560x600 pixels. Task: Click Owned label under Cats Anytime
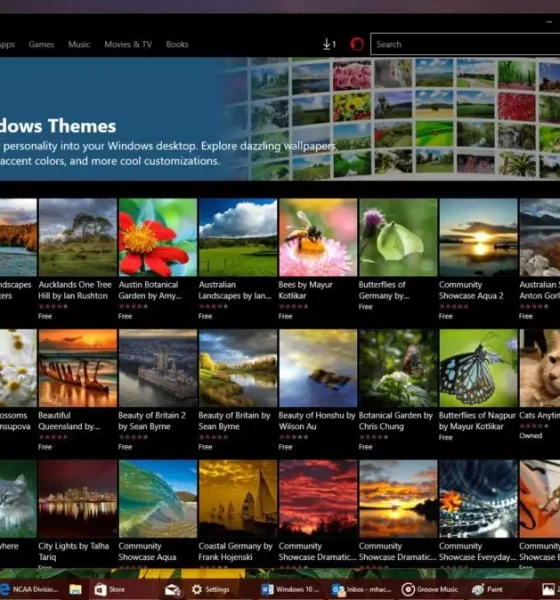click(x=531, y=435)
